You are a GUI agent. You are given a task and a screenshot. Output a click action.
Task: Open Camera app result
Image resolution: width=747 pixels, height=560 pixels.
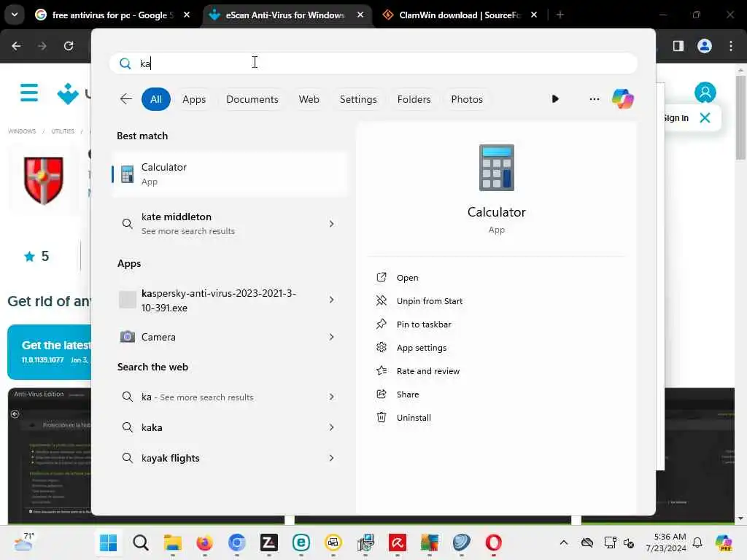pyautogui.click(x=230, y=337)
